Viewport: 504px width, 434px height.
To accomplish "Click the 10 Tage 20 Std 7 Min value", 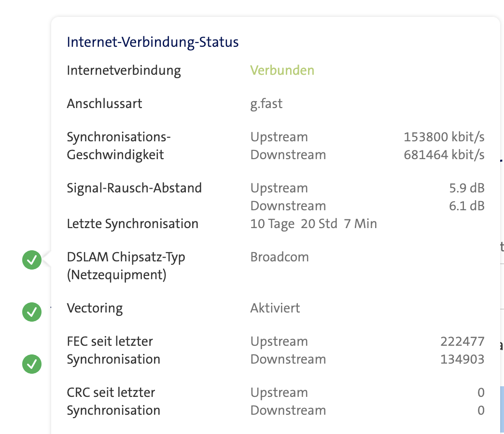I will 313,224.
